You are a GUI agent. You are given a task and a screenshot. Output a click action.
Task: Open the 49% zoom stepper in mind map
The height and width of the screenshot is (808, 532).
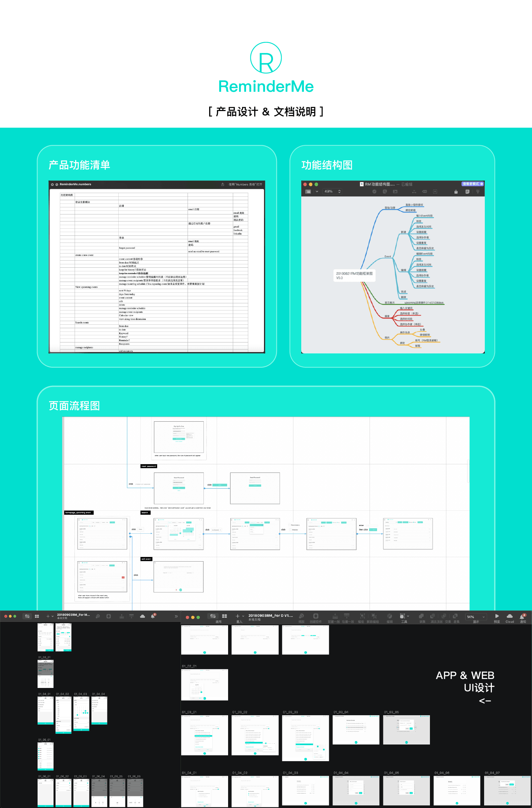click(x=332, y=192)
